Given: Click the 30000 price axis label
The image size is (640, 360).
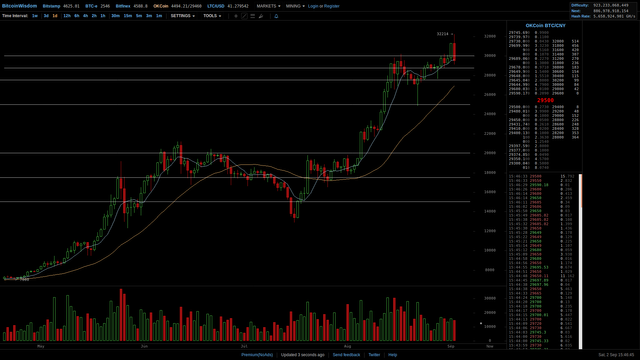Looking at the screenshot, I should coord(490,56).
